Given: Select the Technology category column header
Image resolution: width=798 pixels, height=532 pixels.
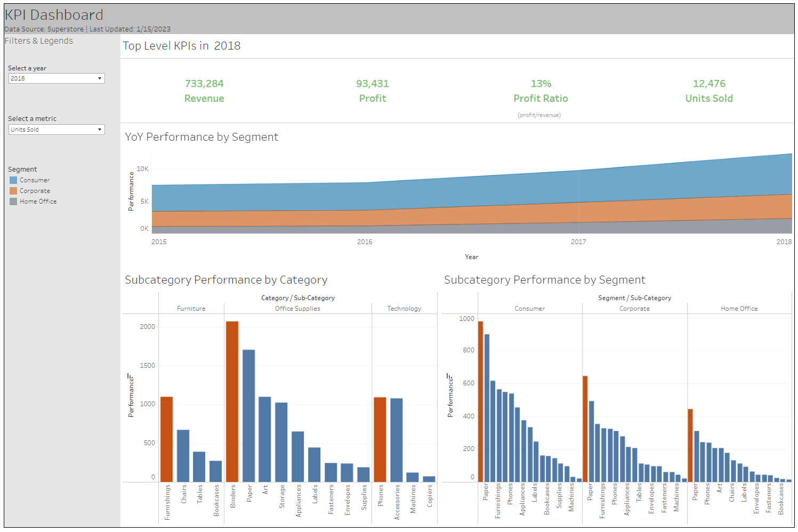Looking at the screenshot, I should pos(404,309).
